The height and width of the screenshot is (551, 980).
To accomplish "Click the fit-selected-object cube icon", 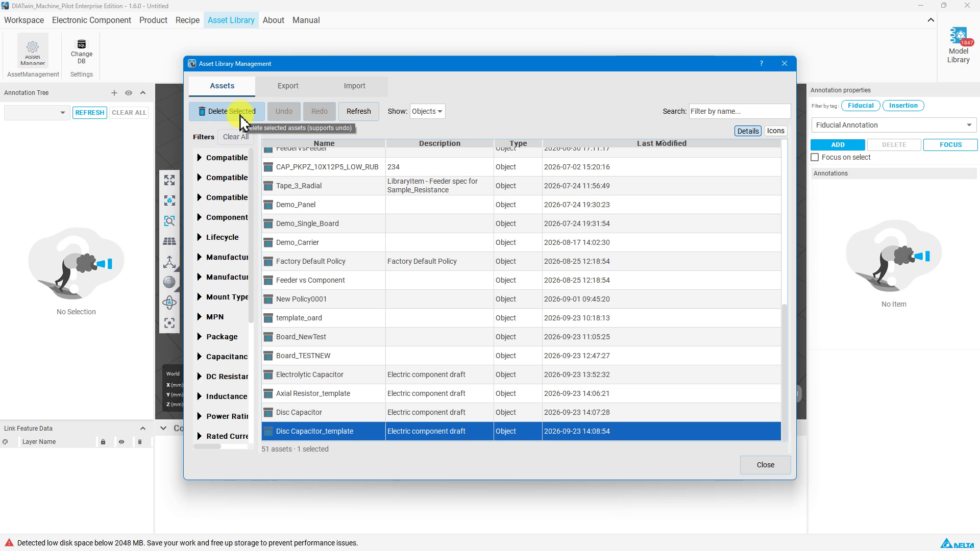I will coord(169,201).
